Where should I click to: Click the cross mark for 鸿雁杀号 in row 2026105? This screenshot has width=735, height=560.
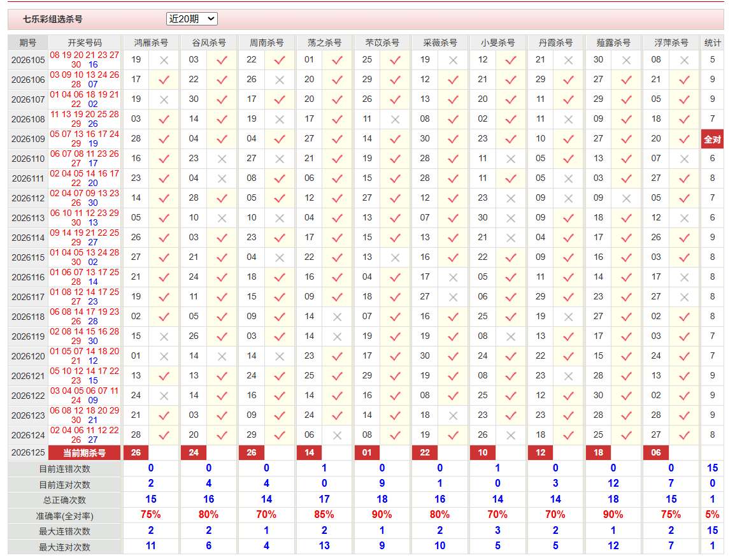164,60
